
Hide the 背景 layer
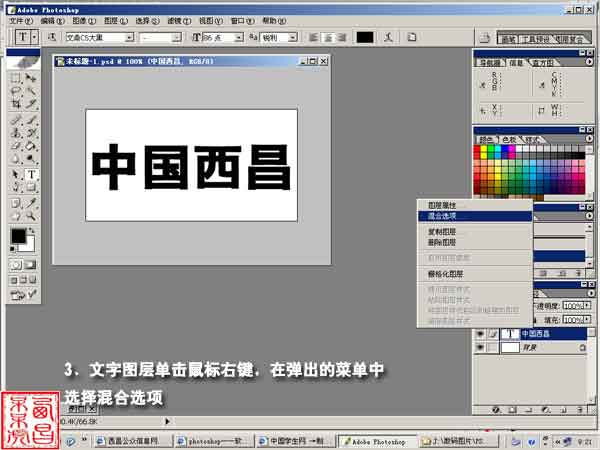pos(480,347)
